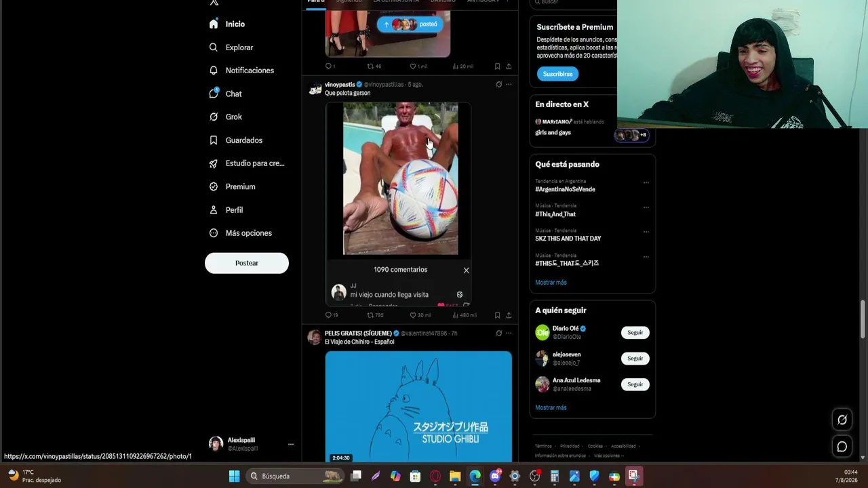The width and height of the screenshot is (868, 488).
Task: Open Premium in the sidebar
Action: (x=232, y=186)
